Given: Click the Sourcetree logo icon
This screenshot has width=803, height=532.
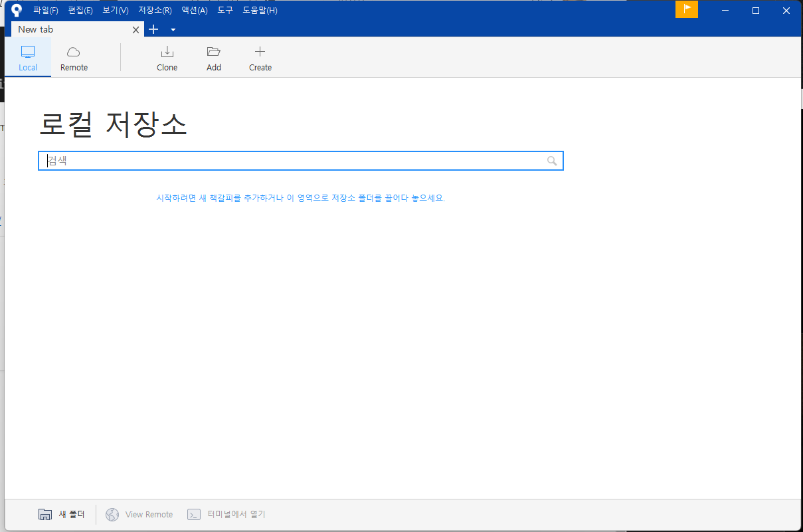Looking at the screenshot, I should [17, 10].
